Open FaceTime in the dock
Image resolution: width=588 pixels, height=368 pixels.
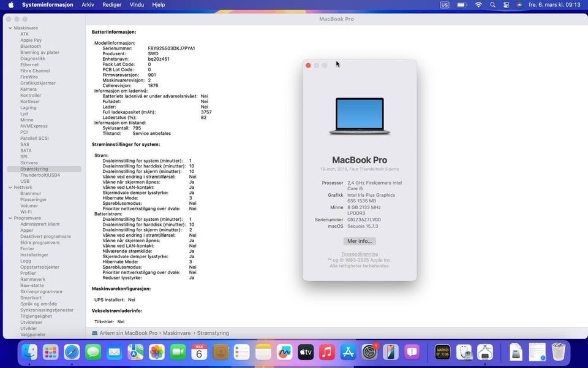pos(178,352)
